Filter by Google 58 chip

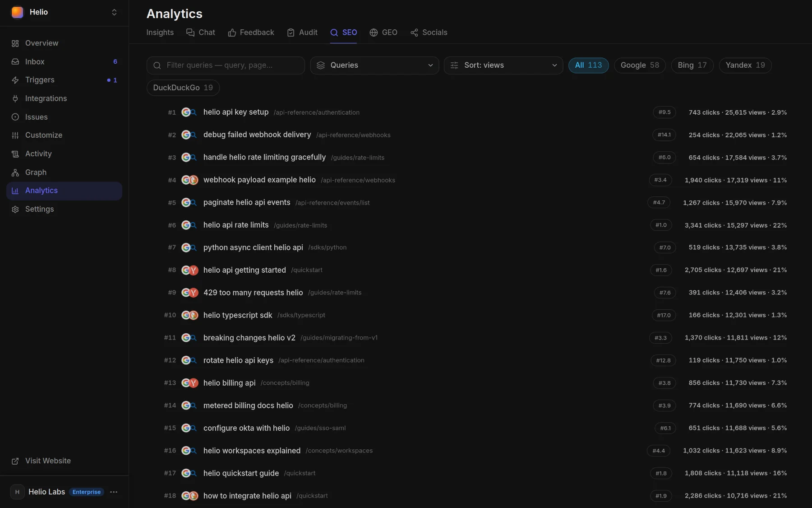click(x=640, y=65)
